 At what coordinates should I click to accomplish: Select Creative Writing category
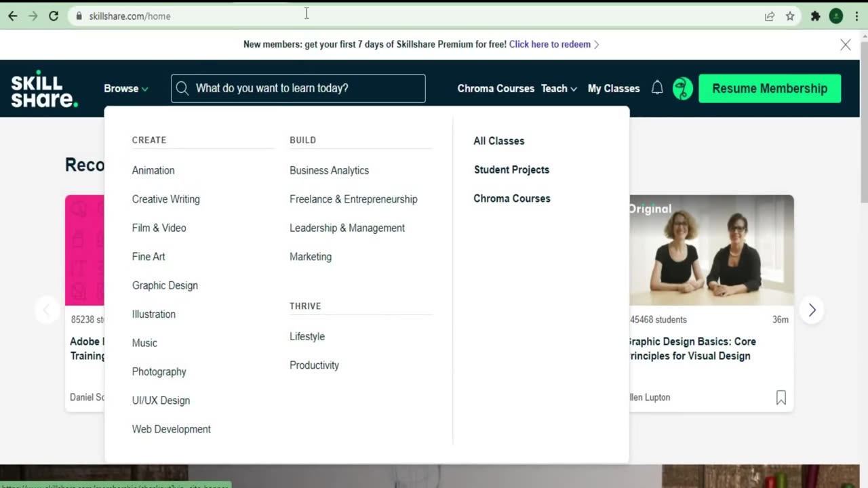(166, 199)
